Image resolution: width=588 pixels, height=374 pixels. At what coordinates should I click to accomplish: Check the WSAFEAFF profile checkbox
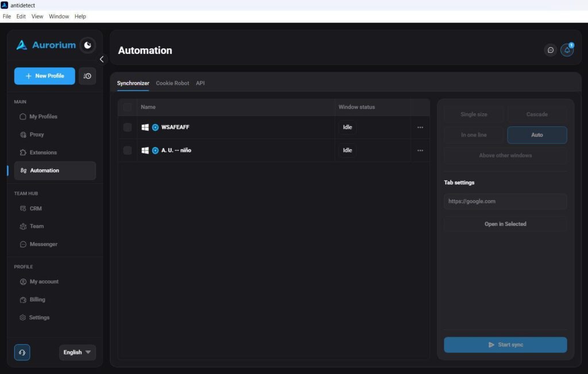pyautogui.click(x=127, y=127)
